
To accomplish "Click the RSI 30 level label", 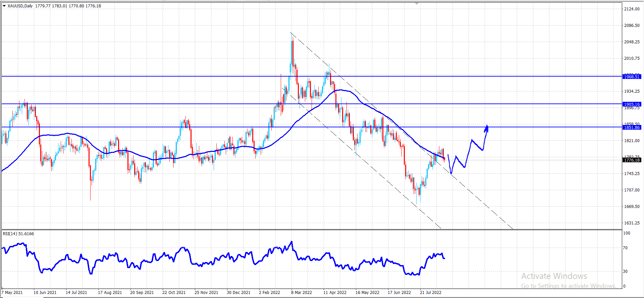I will 625,271.
